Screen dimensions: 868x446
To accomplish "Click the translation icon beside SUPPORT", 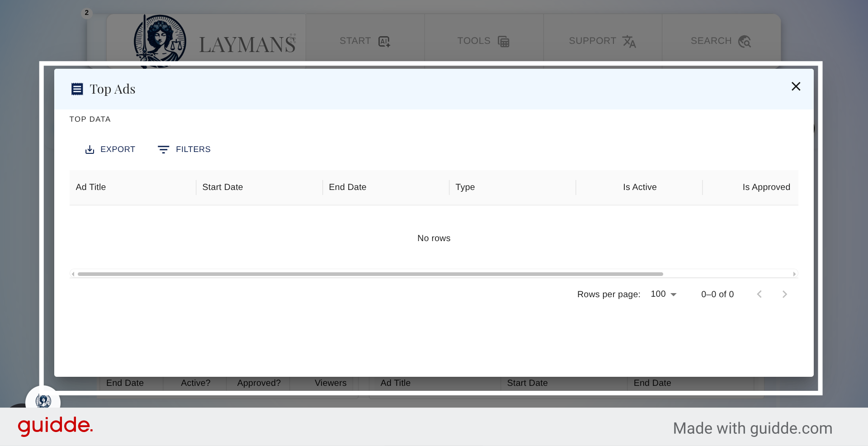I will click(x=630, y=42).
